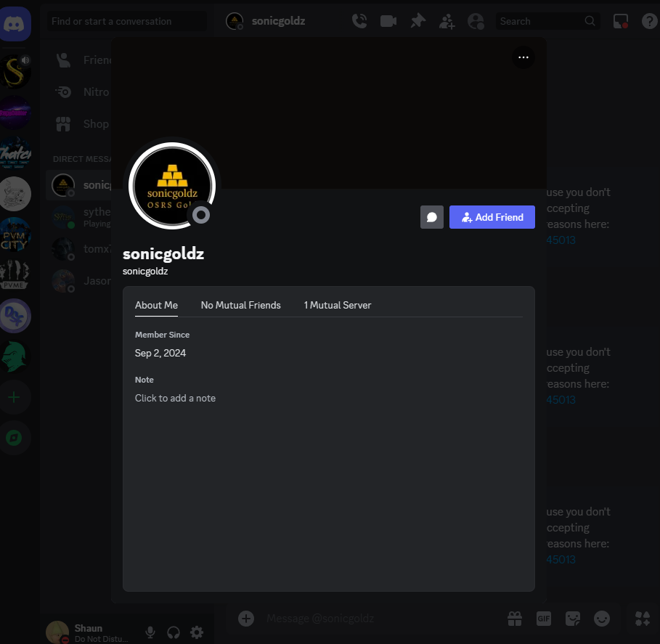
Task: Open the inbox icon in header
Action: [621, 21]
